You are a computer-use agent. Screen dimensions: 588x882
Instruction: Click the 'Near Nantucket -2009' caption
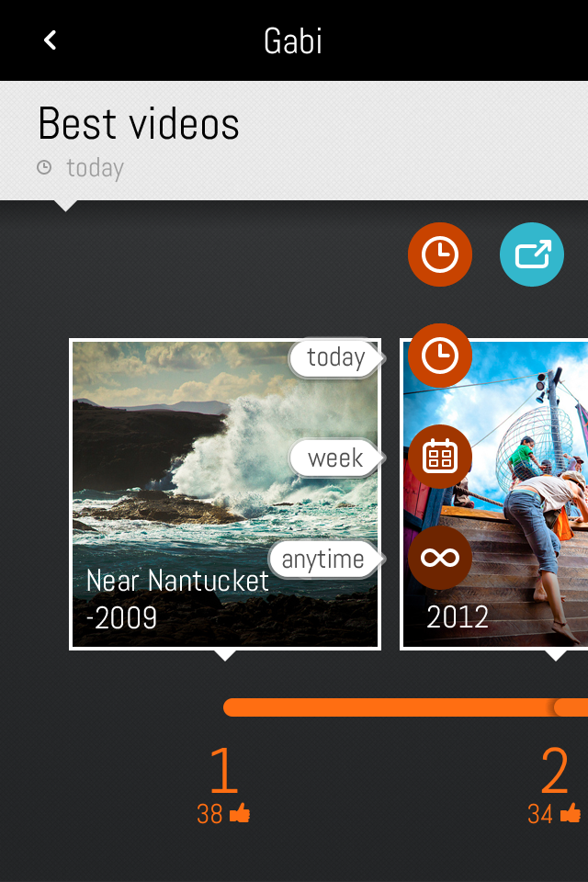[177, 599]
